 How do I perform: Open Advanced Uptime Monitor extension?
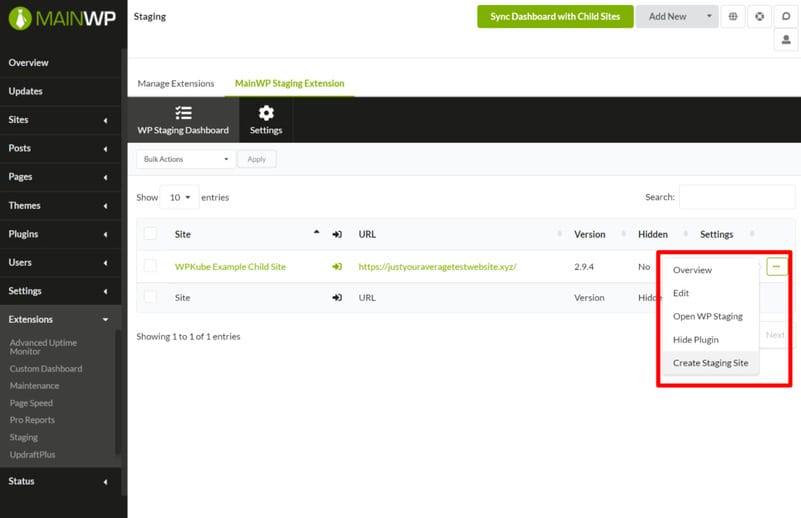pyautogui.click(x=43, y=347)
